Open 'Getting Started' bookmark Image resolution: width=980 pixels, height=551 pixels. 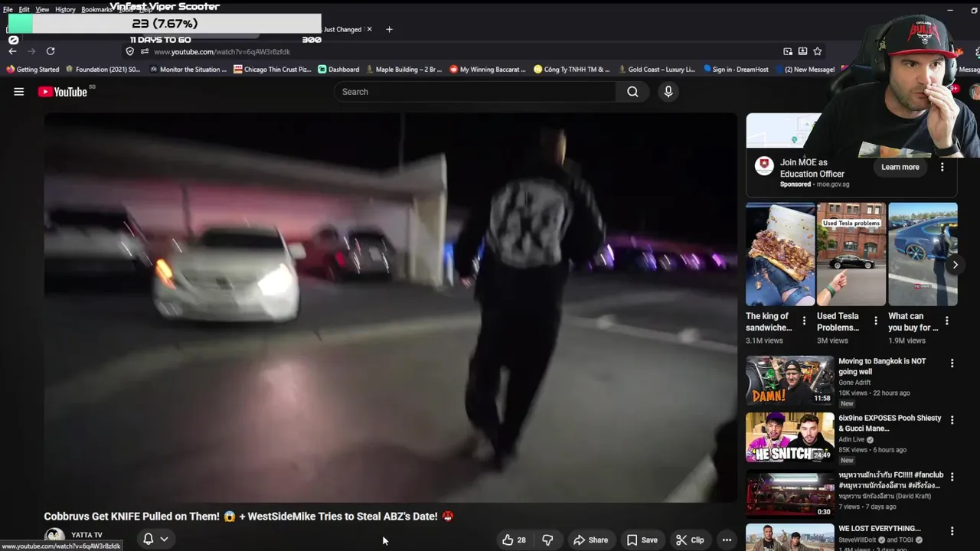coord(33,69)
